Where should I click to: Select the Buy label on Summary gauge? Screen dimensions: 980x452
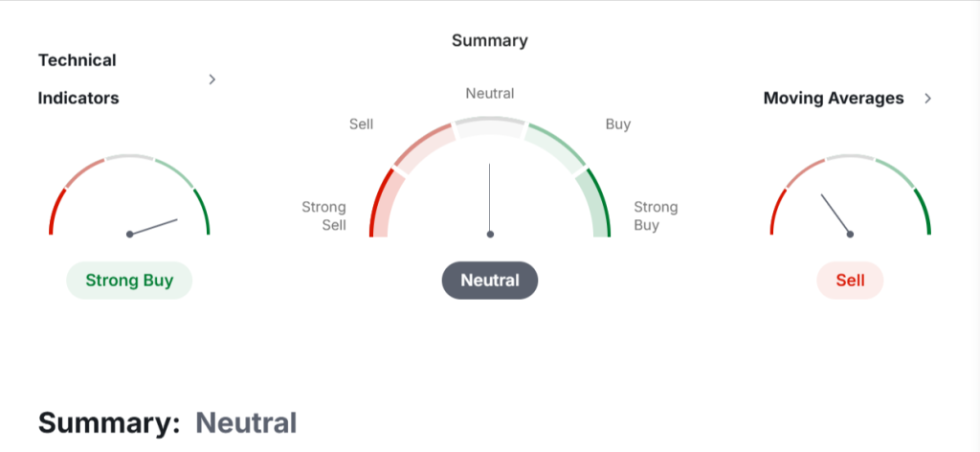pyautogui.click(x=618, y=124)
